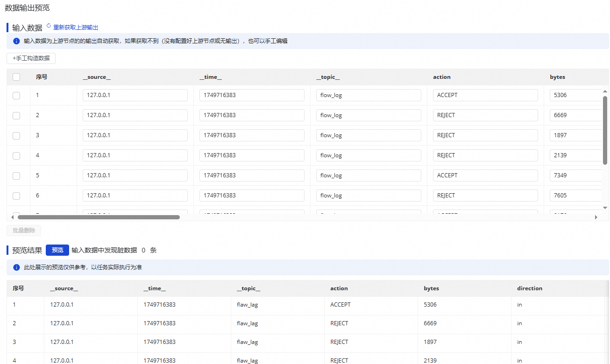Click 1897 in the preview results table
610x364 pixels.
coord(430,342)
